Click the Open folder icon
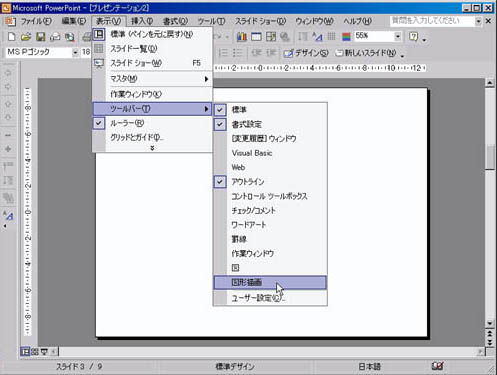The height and width of the screenshot is (375, 497). click(26, 36)
